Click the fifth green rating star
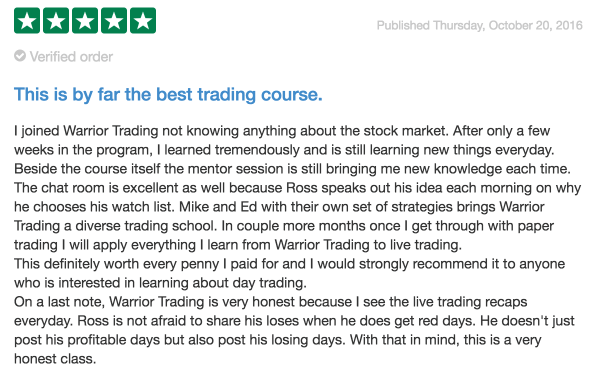 pos(143,21)
